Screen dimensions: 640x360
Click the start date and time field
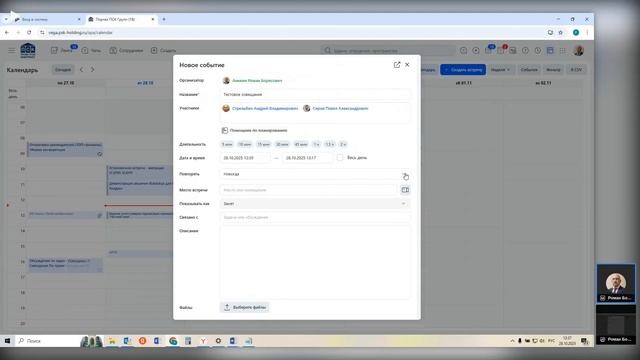tap(245, 158)
